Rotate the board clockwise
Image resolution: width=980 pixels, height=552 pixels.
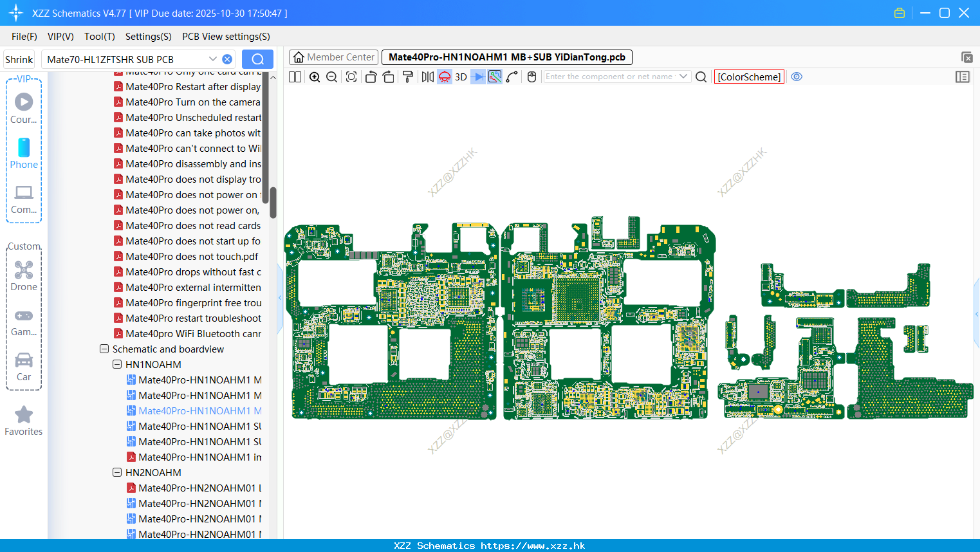(388, 77)
